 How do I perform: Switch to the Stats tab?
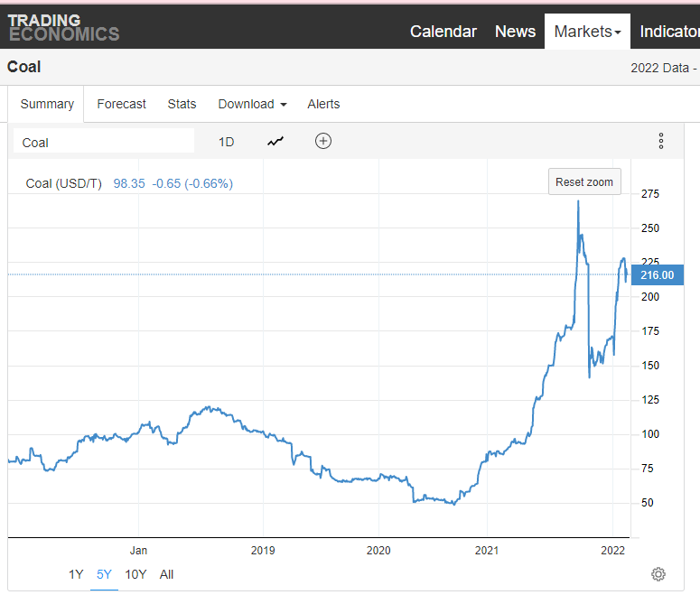182,104
